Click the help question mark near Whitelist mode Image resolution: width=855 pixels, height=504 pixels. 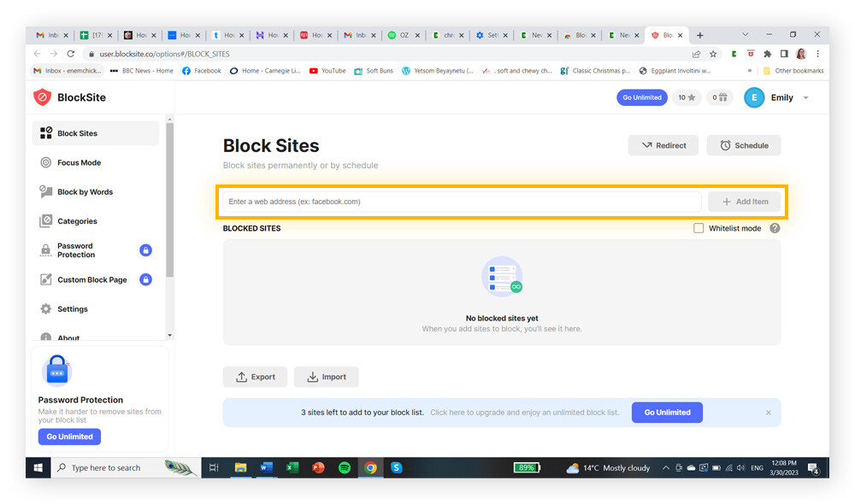(x=775, y=228)
